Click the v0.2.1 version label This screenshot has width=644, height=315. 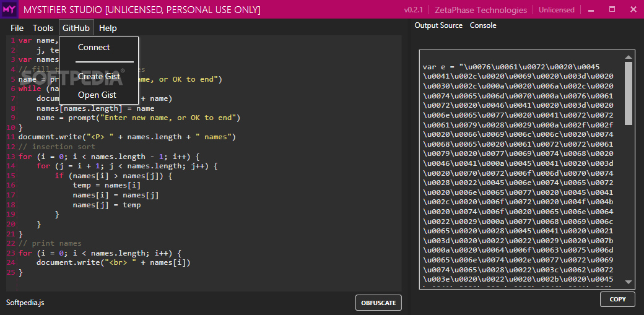(x=414, y=10)
